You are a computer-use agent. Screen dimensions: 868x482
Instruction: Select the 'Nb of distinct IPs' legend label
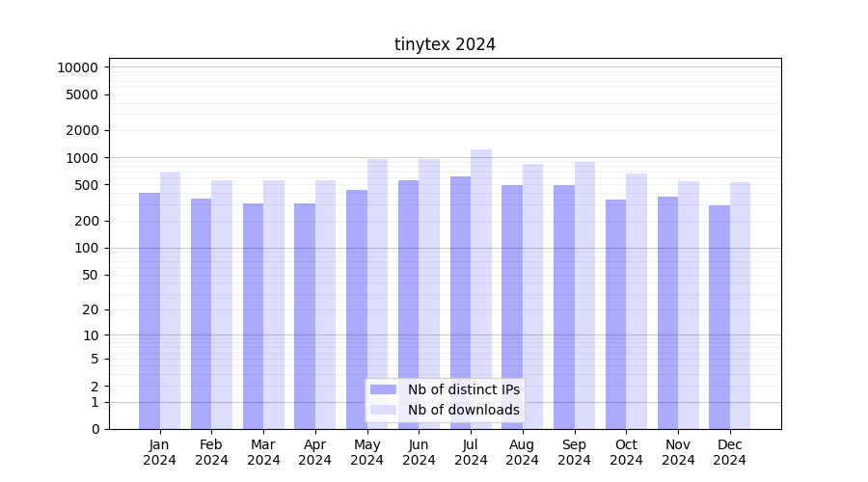(x=463, y=389)
